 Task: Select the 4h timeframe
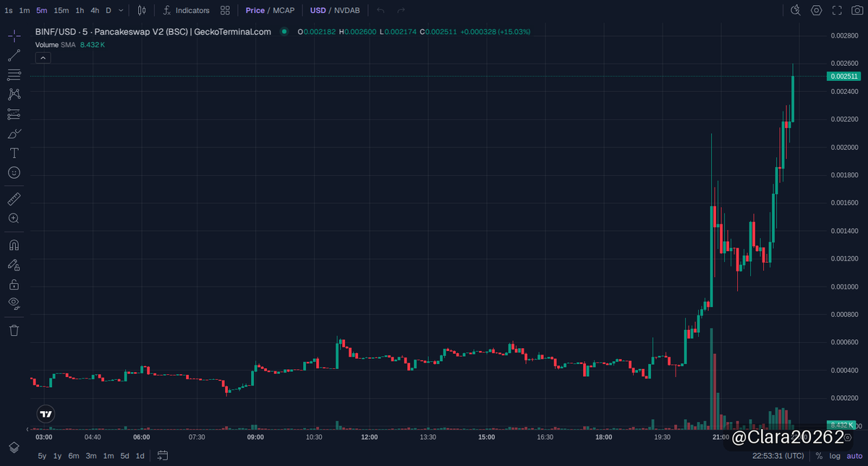coord(95,10)
